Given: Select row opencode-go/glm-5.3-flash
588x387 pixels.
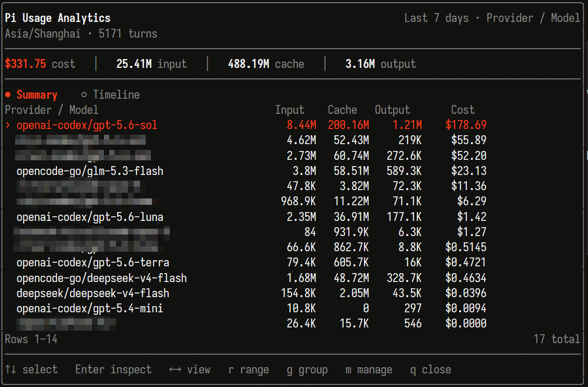Looking at the screenshot, I should [x=245, y=171].
